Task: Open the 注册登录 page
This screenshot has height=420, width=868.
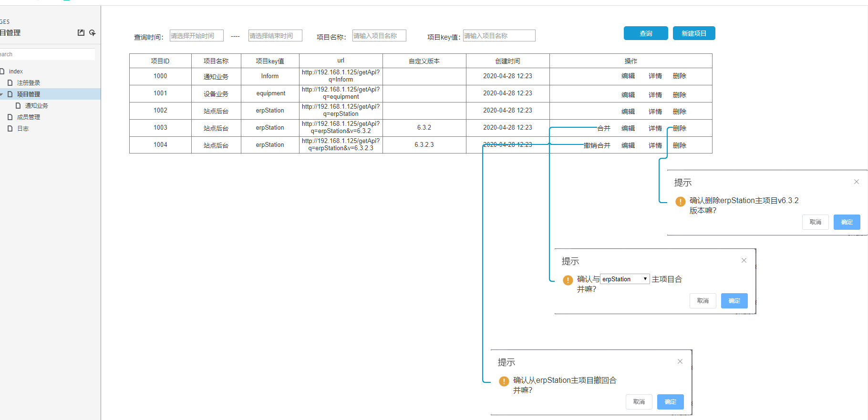Action: point(29,82)
